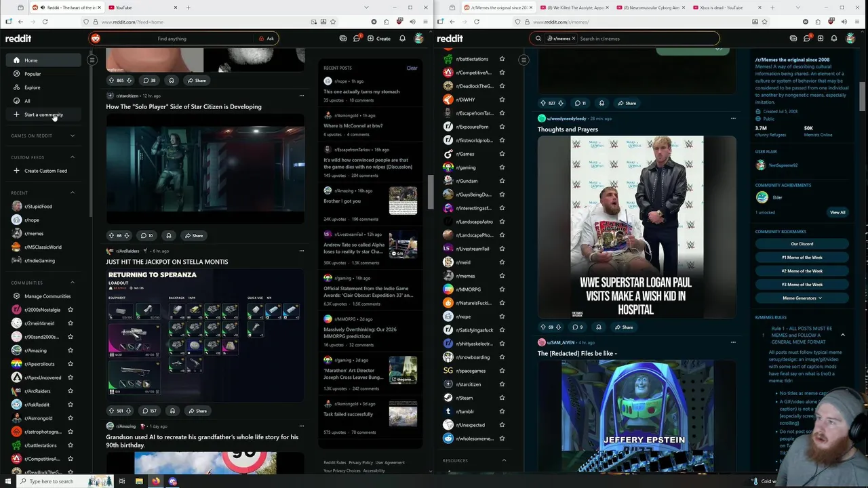
Task: Favorite r/Steam star in right window sidebar
Action: 502,398
